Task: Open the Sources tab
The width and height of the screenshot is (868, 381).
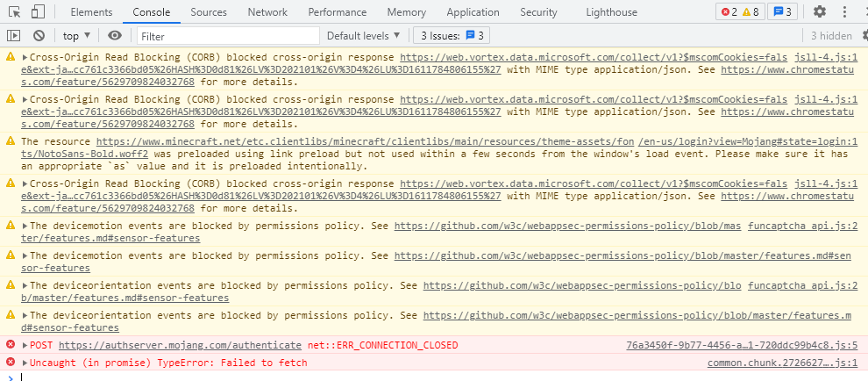Action: pyautogui.click(x=209, y=12)
